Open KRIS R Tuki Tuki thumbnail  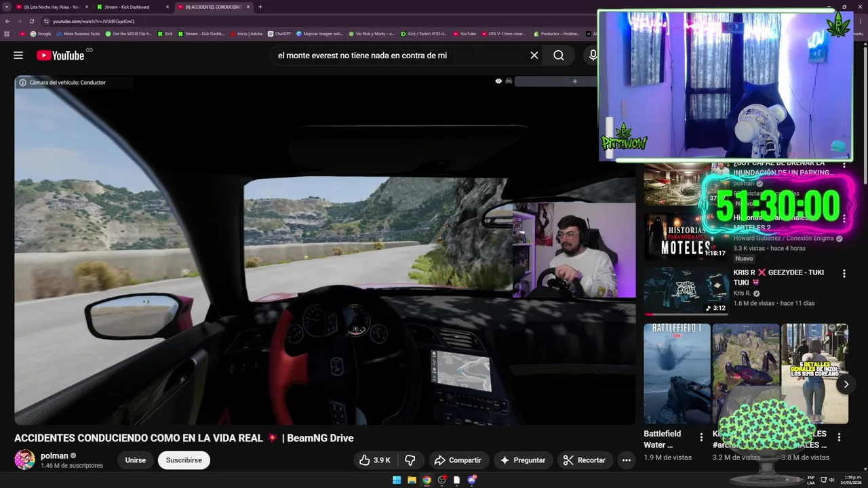tap(685, 291)
